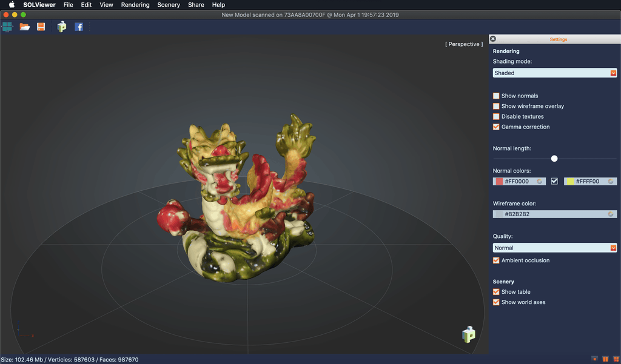The width and height of the screenshot is (621, 364).
Task: Select the multi-view grid icon in the toolbar
Action: click(x=8, y=27)
